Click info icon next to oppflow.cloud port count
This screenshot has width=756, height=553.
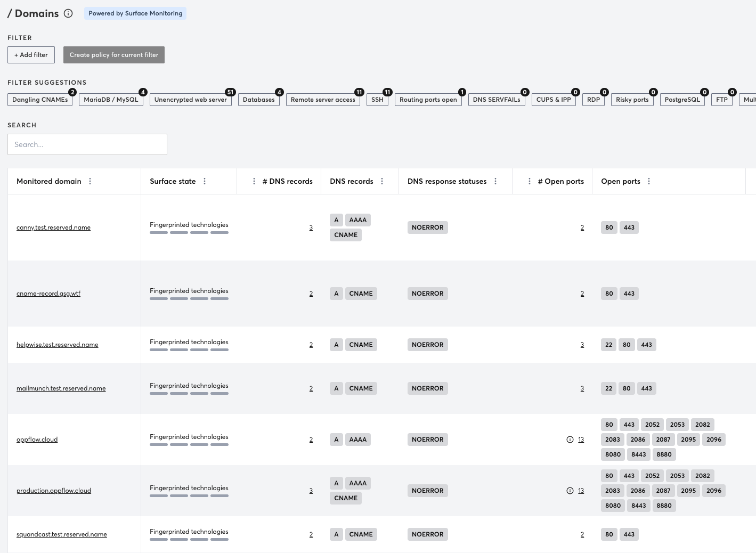pyautogui.click(x=570, y=440)
